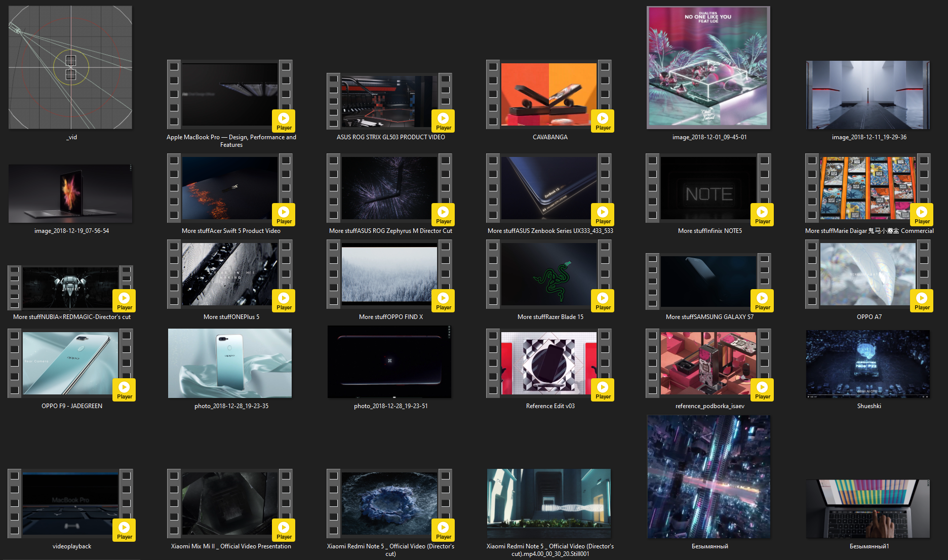Select the Shueshki image thumbnail
Viewport: 948px width, 560px height.
[868, 364]
